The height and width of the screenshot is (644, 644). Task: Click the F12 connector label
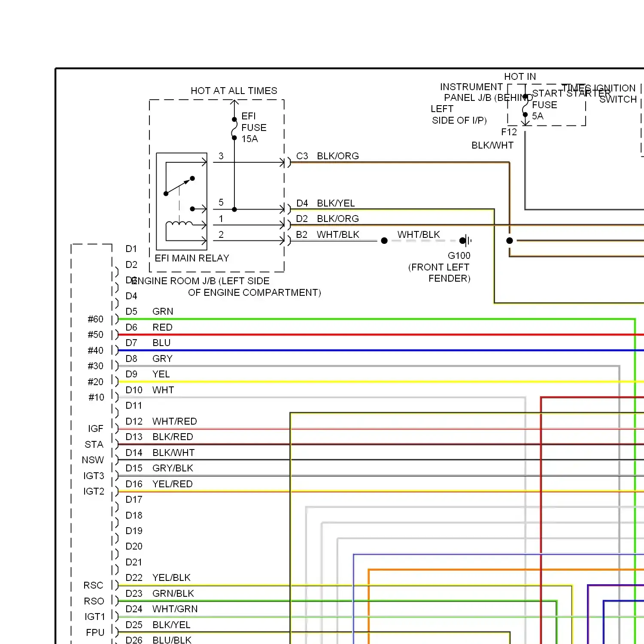[x=509, y=132]
